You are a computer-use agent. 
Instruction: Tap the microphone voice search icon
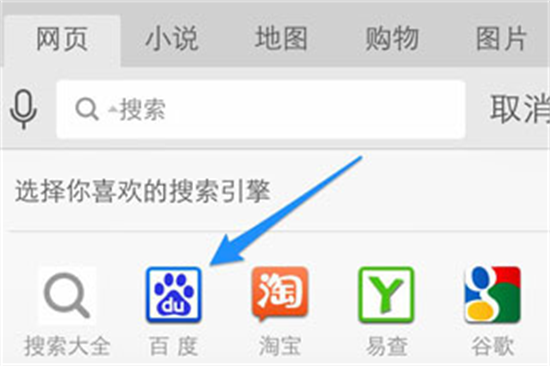coord(24,109)
